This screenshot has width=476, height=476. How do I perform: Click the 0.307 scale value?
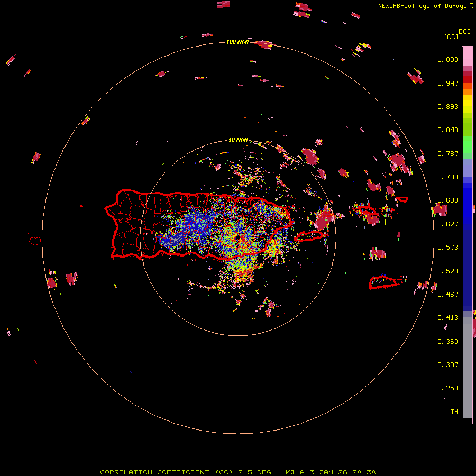(448, 365)
